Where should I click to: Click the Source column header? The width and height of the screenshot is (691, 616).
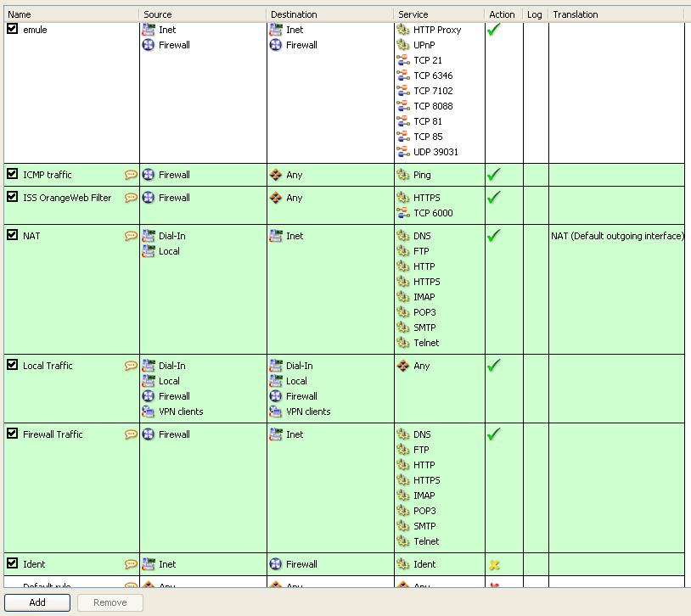[x=203, y=14]
